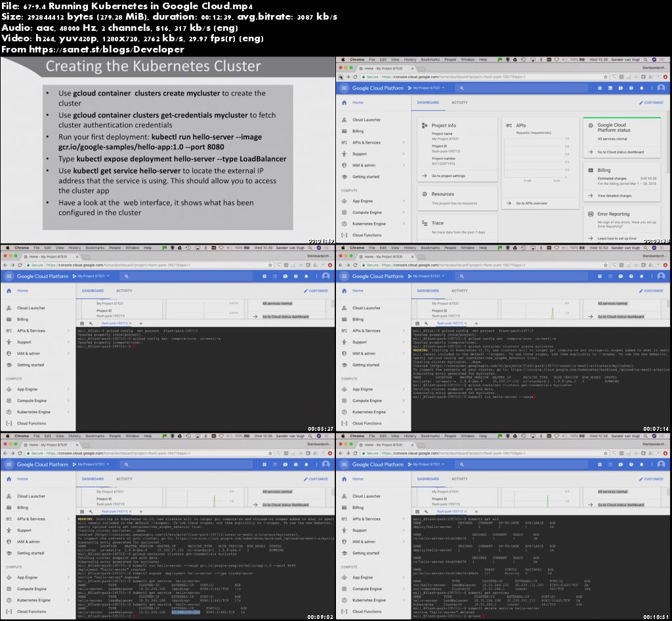Click Go to Cloud status dashboard in the Wed 10:36 frame
Image resolution: width=672 pixels, height=621 pixels.
(x=621, y=152)
